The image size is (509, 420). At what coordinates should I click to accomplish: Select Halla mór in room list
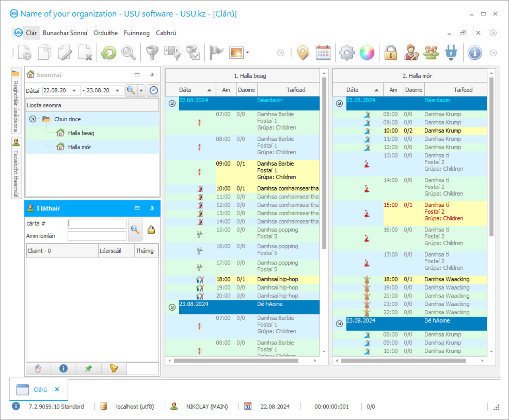(x=79, y=147)
